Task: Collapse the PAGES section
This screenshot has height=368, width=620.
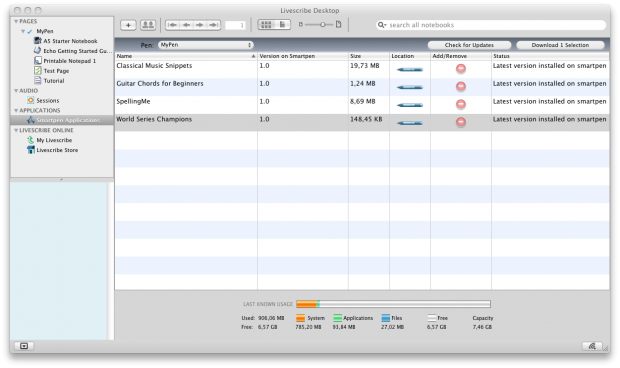Action: (16, 21)
